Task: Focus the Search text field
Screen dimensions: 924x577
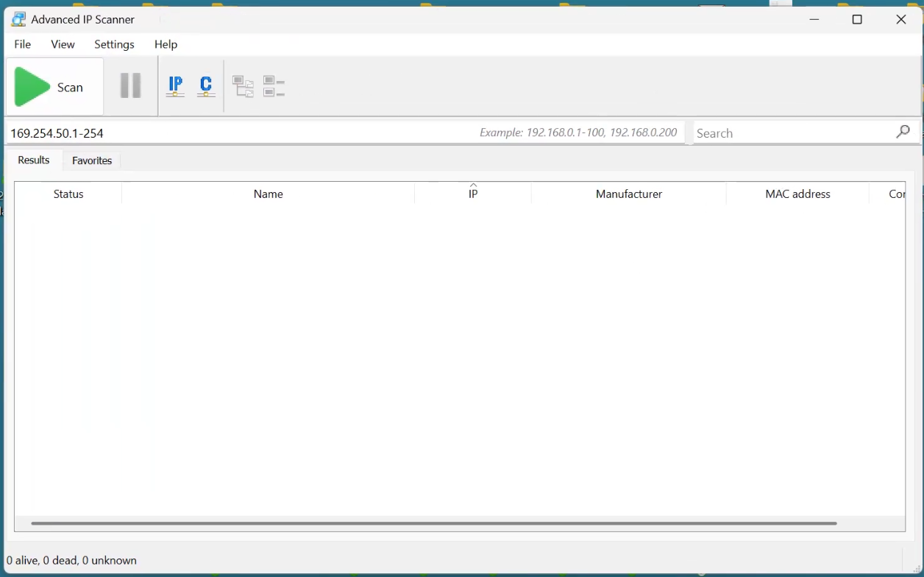Action: click(x=791, y=133)
